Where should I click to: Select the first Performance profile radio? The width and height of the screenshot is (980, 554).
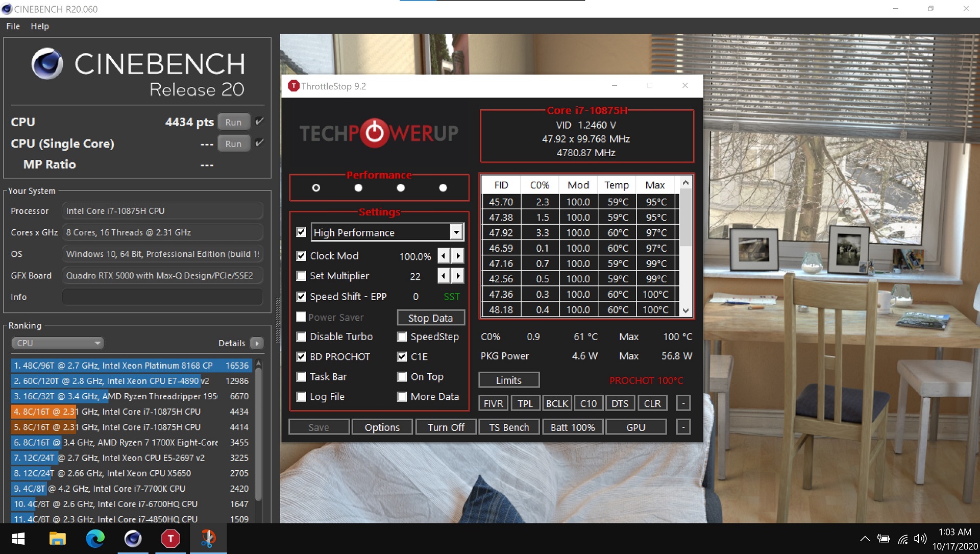tap(316, 188)
